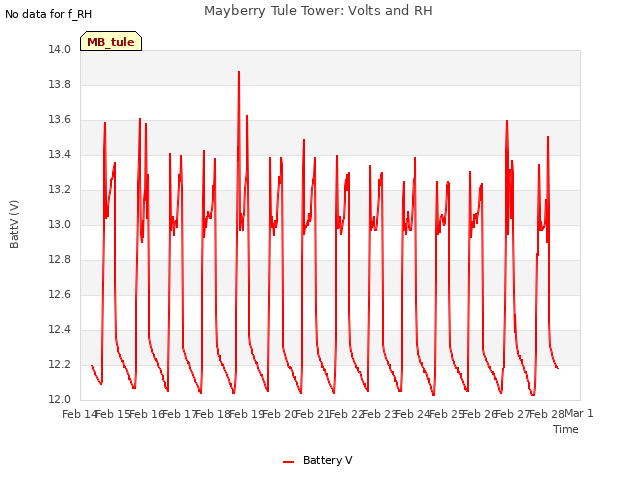Image resolution: width=640 pixels, height=480 pixels.
Task: Click the 12.4 y-axis tick label
Action: [x=60, y=329]
